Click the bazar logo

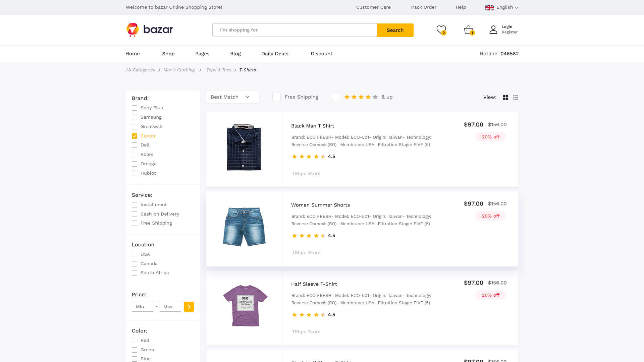(149, 30)
